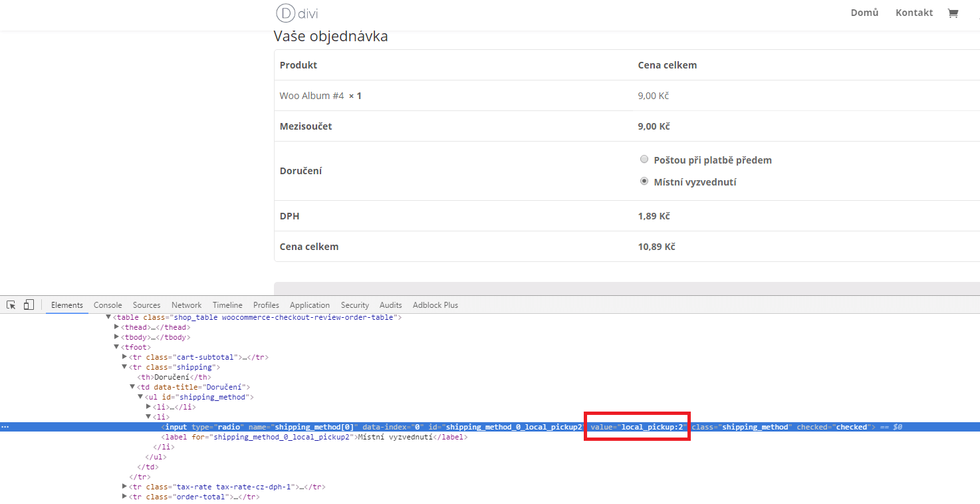
Task: Expand the tbody node
Action: pos(117,337)
